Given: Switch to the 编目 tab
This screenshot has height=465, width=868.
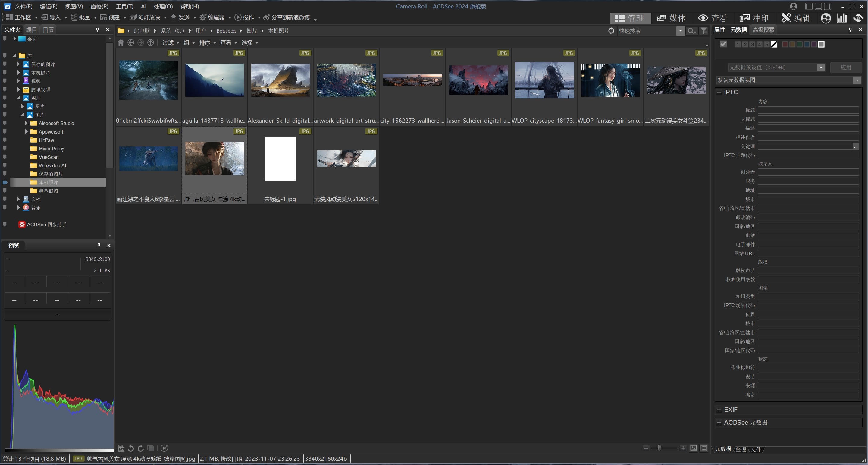Looking at the screenshot, I should (x=31, y=30).
